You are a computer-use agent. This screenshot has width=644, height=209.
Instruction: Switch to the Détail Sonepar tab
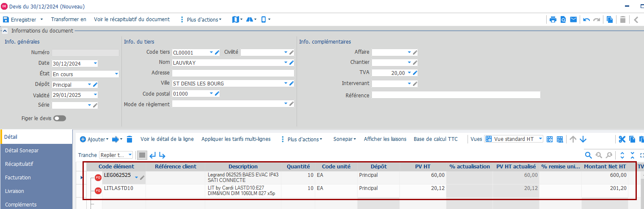(36, 151)
